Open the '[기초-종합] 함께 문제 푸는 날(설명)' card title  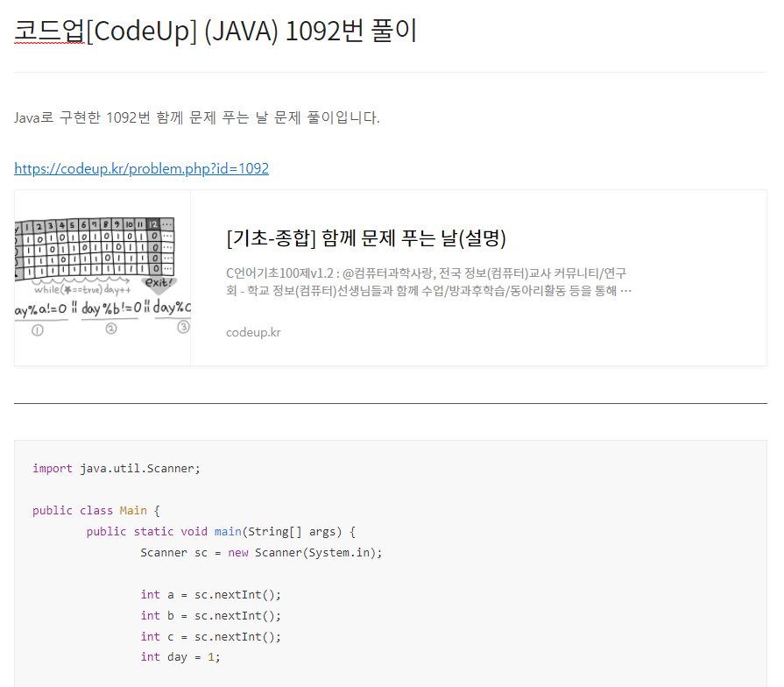pyautogui.click(x=366, y=238)
